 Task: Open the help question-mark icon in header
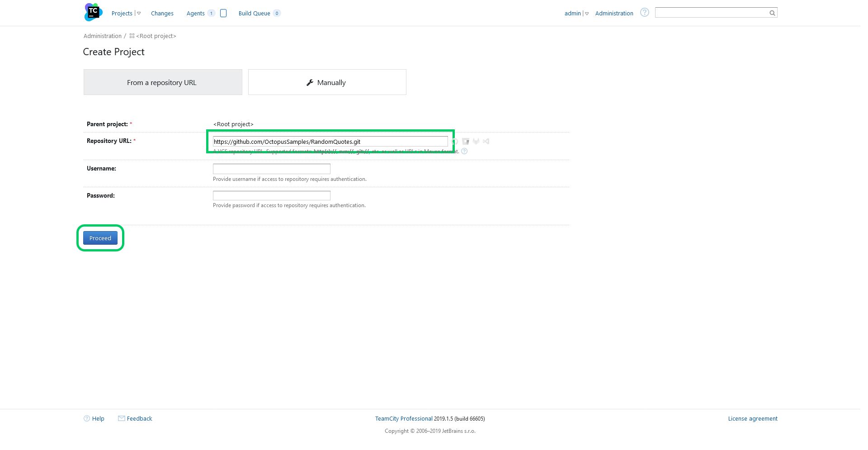[645, 13]
